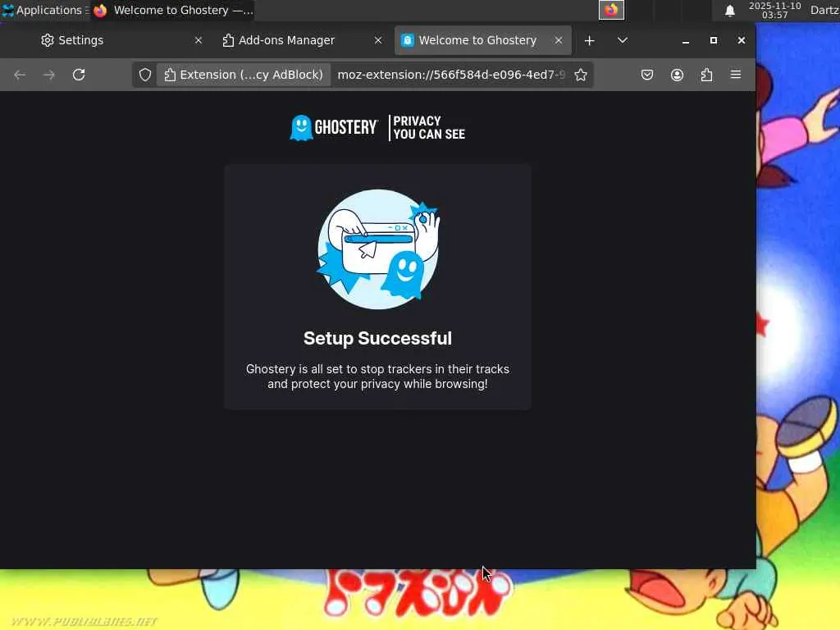This screenshot has width=840, height=630.
Task: Open a new tab with plus button
Action: point(589,41)
